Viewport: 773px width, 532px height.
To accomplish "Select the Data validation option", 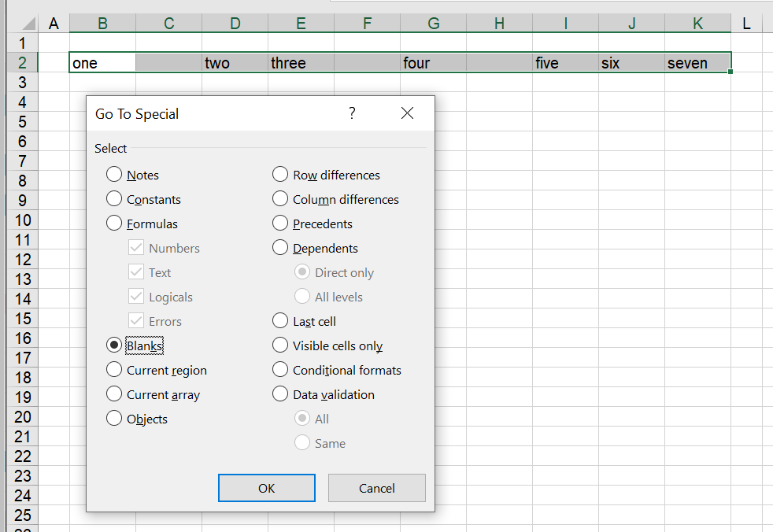I will tap(280, 394).
